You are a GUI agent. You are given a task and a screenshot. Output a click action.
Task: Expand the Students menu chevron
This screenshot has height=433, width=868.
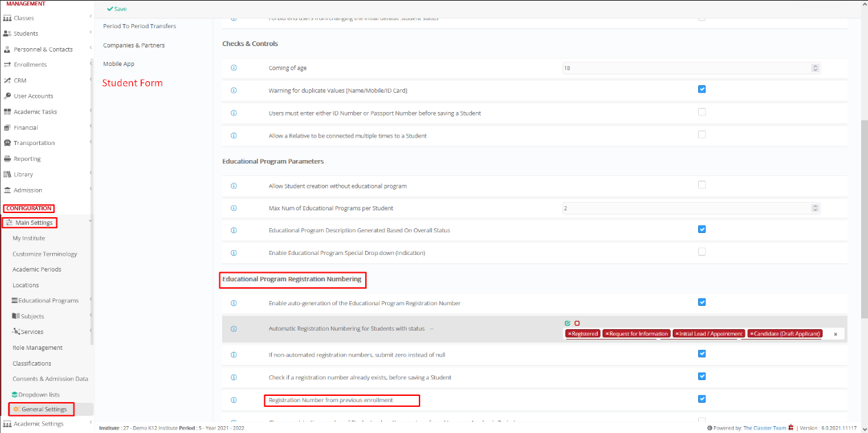pos(91,32)
